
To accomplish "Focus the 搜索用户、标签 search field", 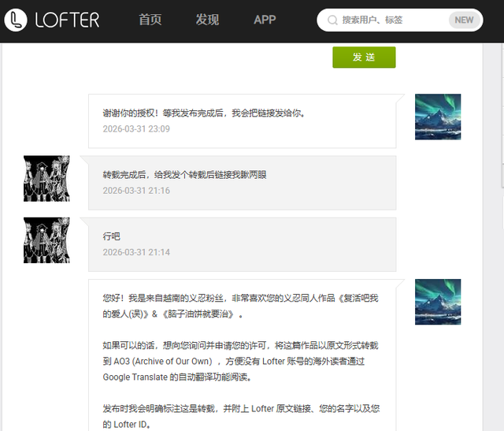I will pos(399,20).
